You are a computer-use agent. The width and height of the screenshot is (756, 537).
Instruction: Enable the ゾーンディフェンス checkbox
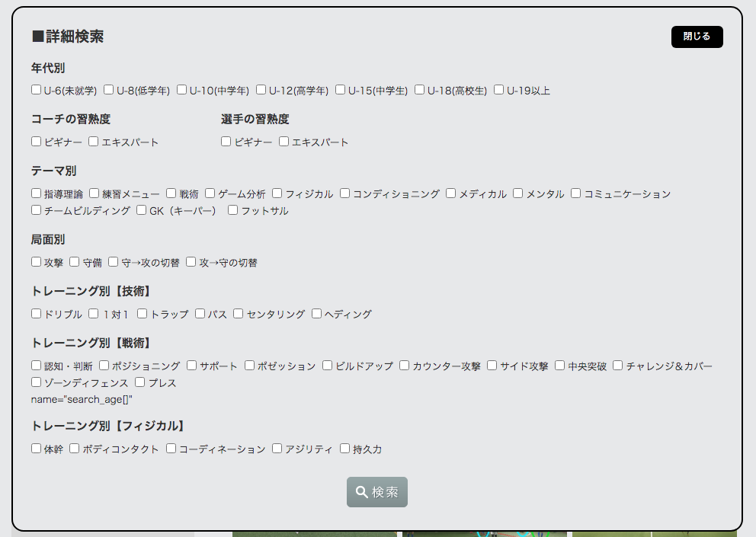36,382
